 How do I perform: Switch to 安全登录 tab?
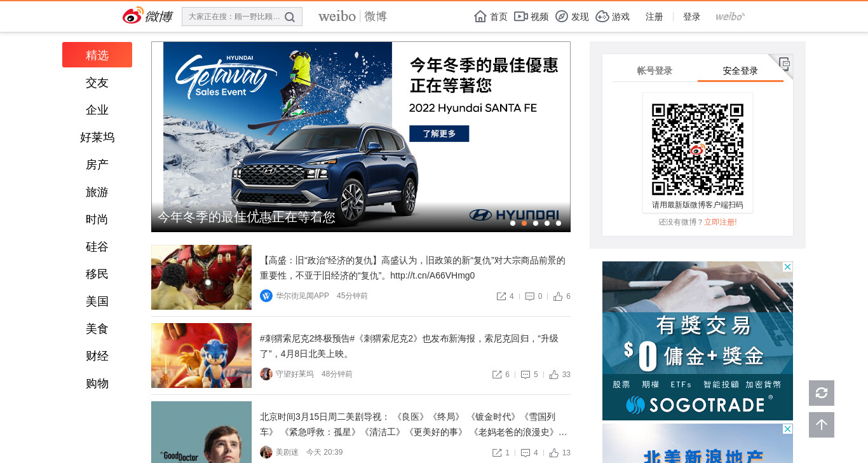coord(740,71)
